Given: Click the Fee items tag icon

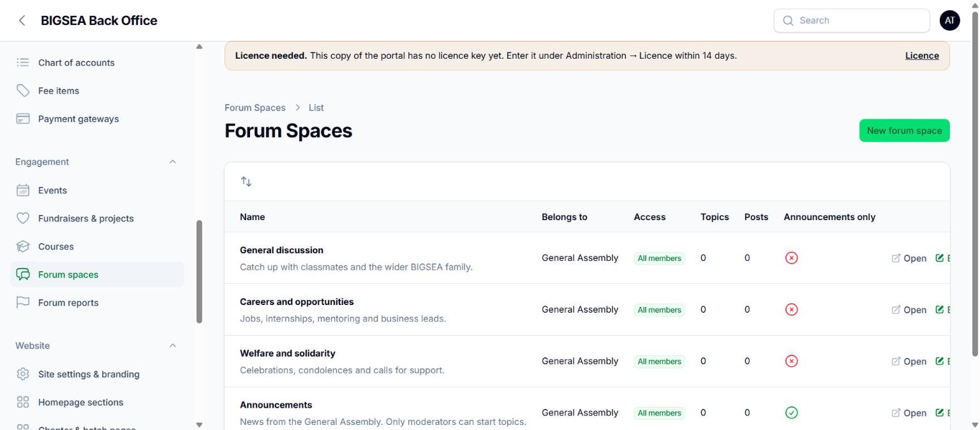Looking at the screenshot, I should point(23,91).
